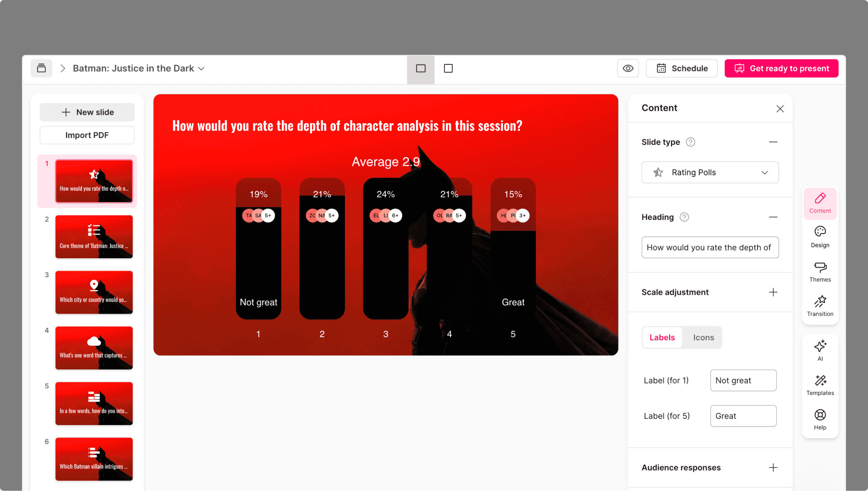Switch to the wide slide layout toggle

(x=420, y=69)
